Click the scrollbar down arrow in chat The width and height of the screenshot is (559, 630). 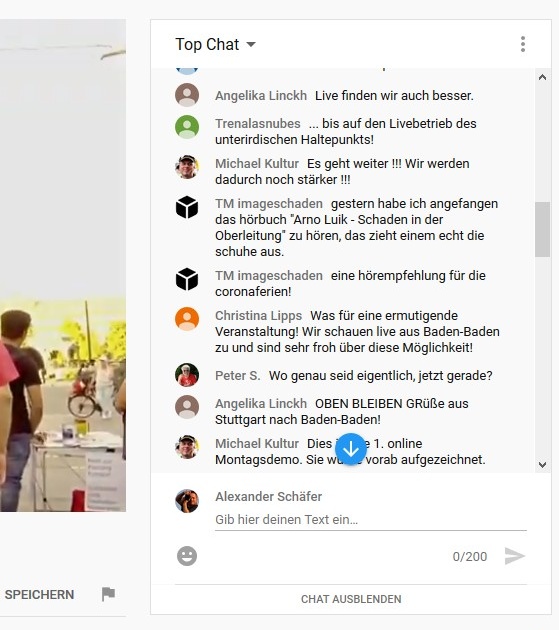[x=542, y=465]
